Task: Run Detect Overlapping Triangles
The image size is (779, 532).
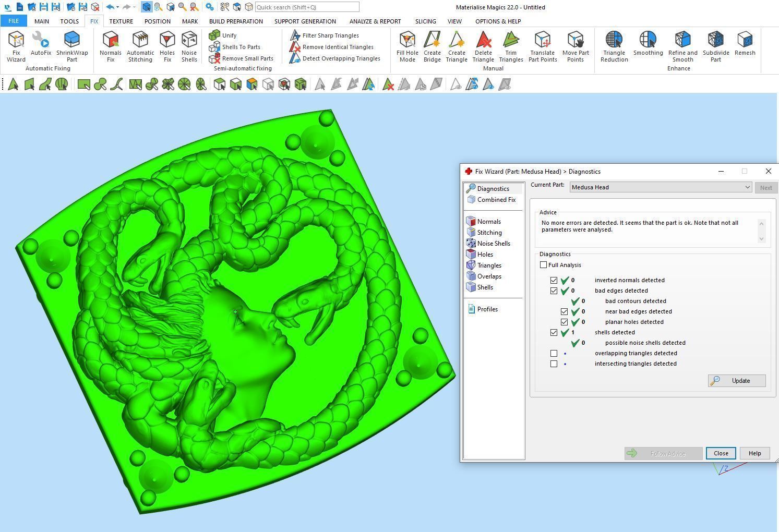Action: coord(335,58)
